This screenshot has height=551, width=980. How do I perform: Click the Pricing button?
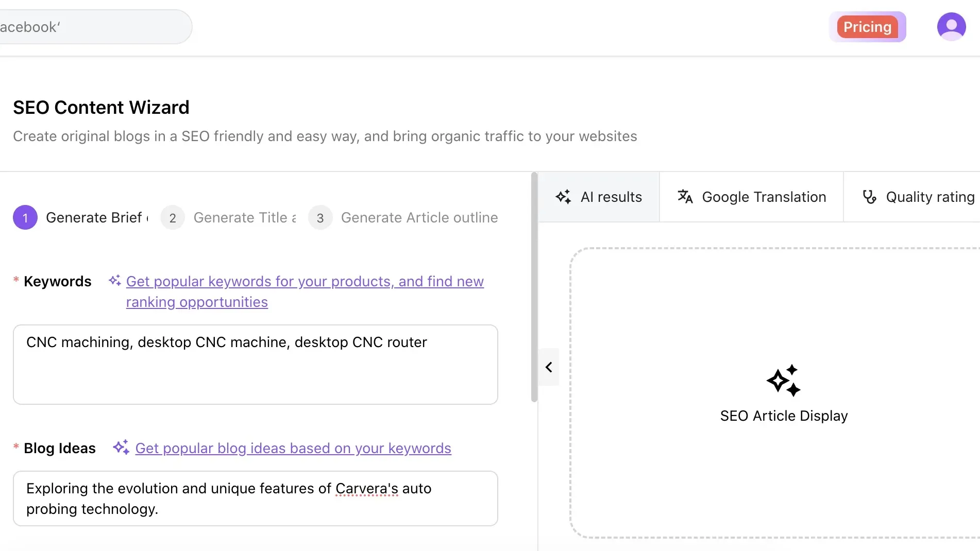click(867, 27)
